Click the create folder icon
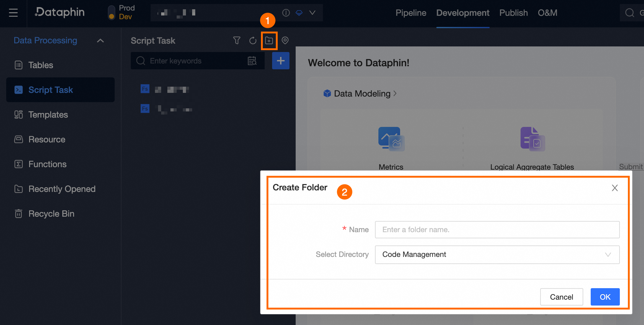 (x=269, y=41)
